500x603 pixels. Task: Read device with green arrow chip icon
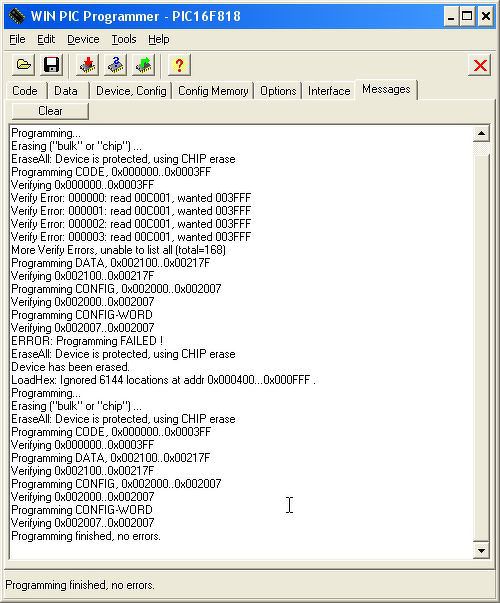[x=143, y=65]
